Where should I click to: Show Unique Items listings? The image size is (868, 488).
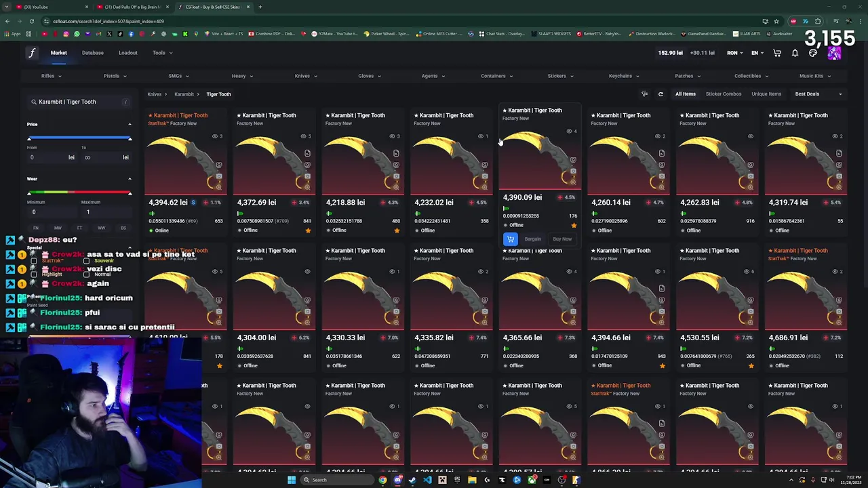click(x=766, y=94)
